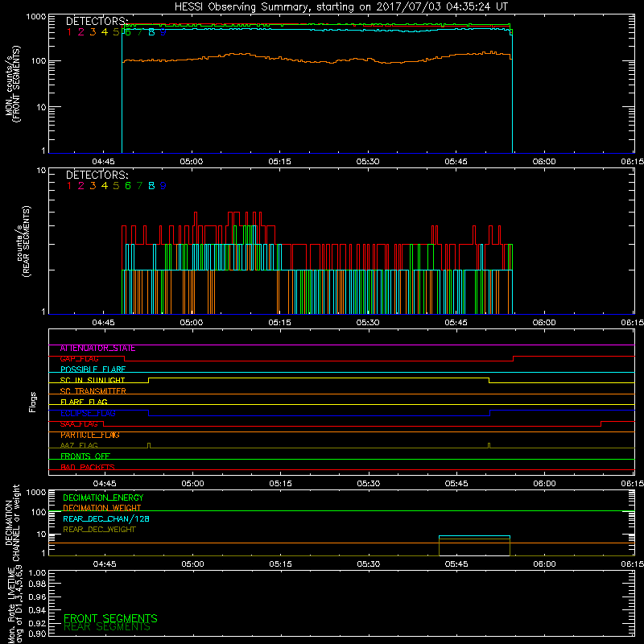This screenshot has height=644, width=644.
Task: Click the 'POSSIBLE_FLARE' flag label
Action: 93,369
